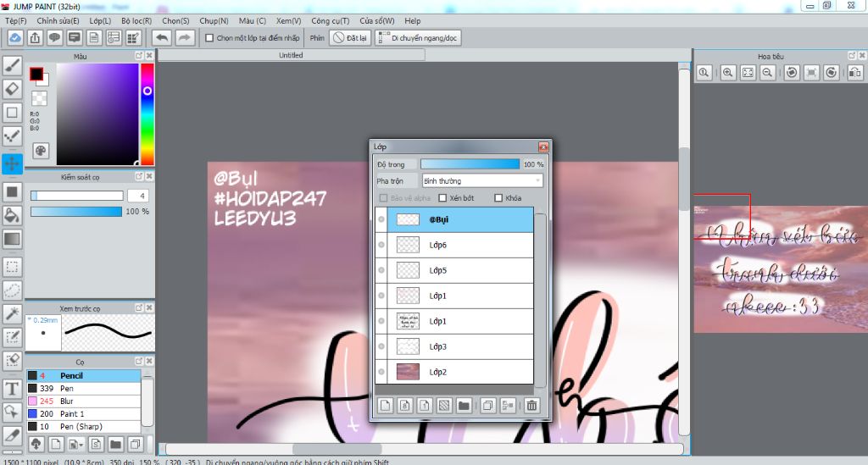Redo the last action
868x465 pixels.
184,37
